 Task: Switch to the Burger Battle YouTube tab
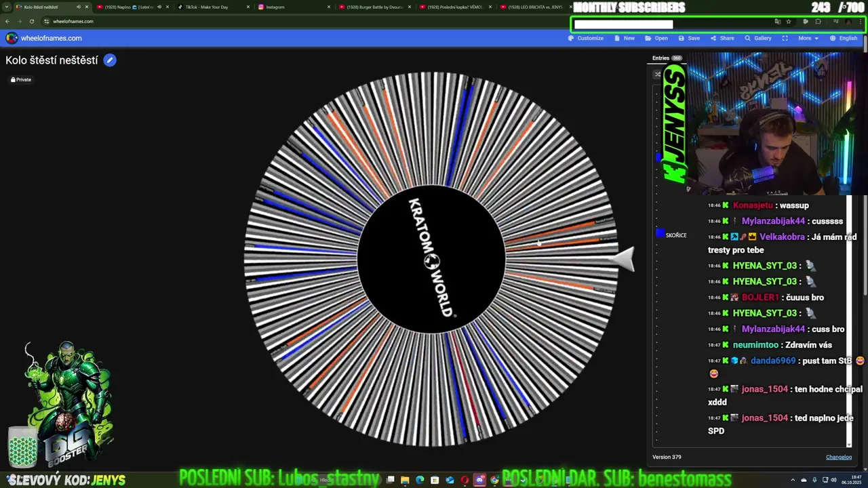(x=375, y=7)
